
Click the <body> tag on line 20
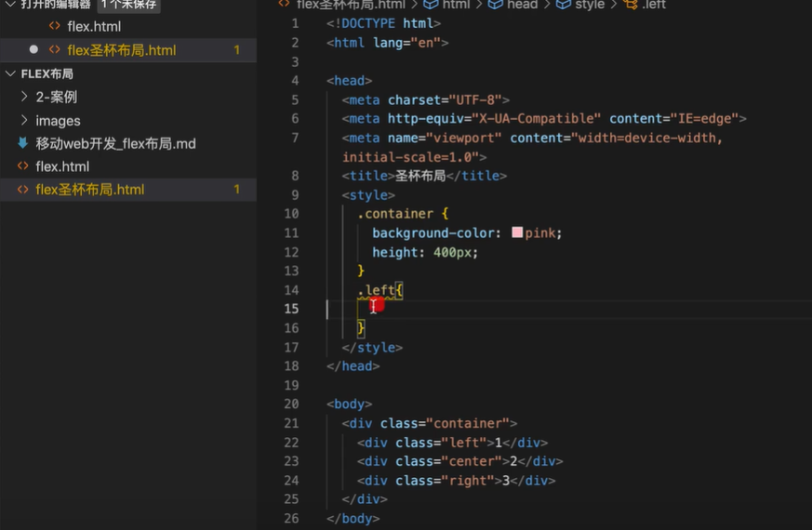click(350, 404)
